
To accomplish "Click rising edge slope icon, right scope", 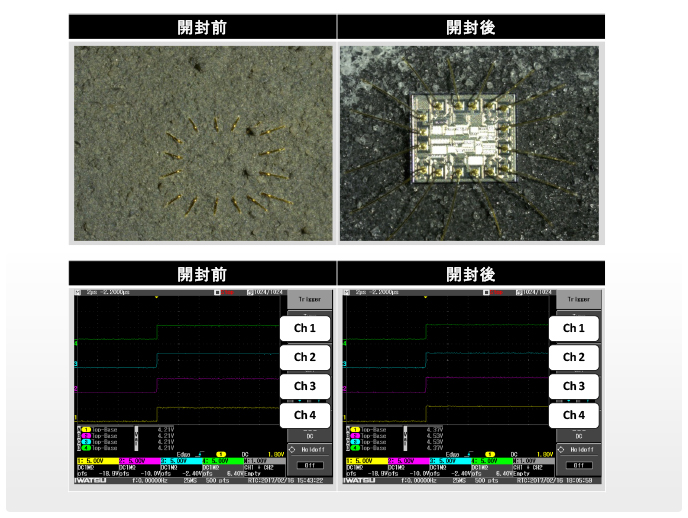I will tap(469, 454).
